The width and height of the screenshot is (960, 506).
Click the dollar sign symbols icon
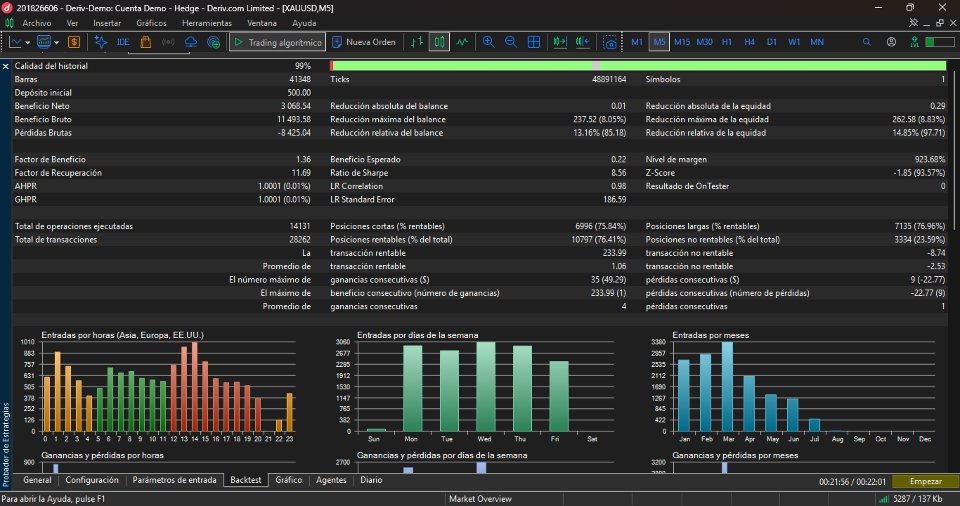coord(74,42)
